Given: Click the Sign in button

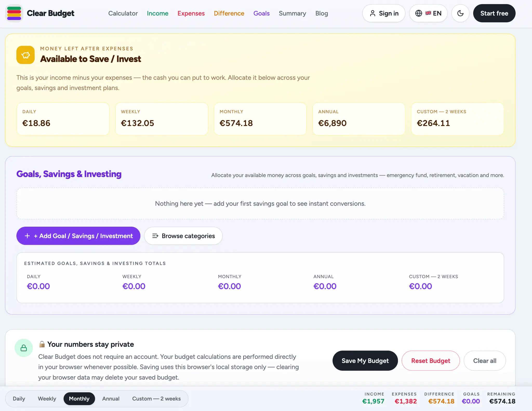Looking at the screenshot, I should coord(384,13).
